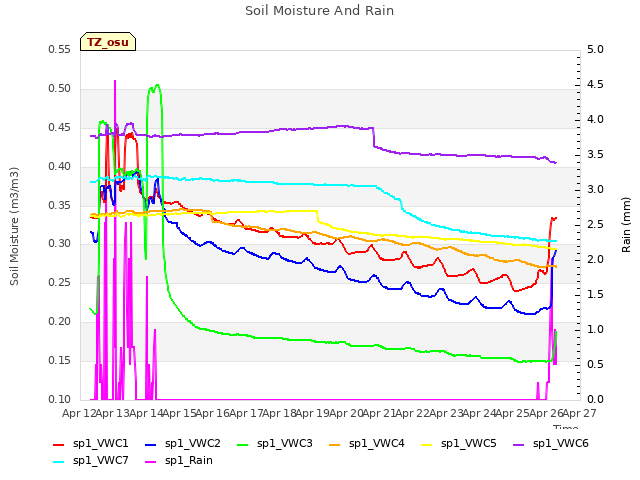Click the 0.15 left axis value
This screenshot has height=480, width=640.
[60, 360]
